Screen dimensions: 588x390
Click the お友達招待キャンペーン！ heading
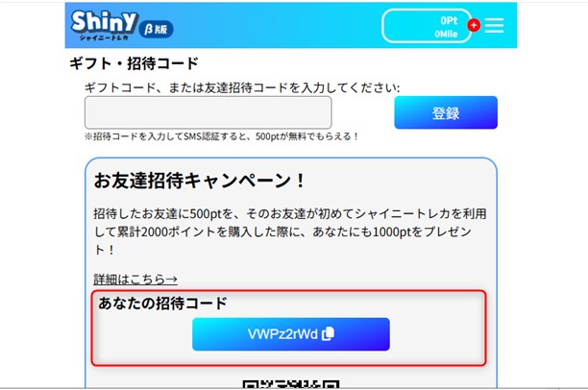click(x=199, y=181)
